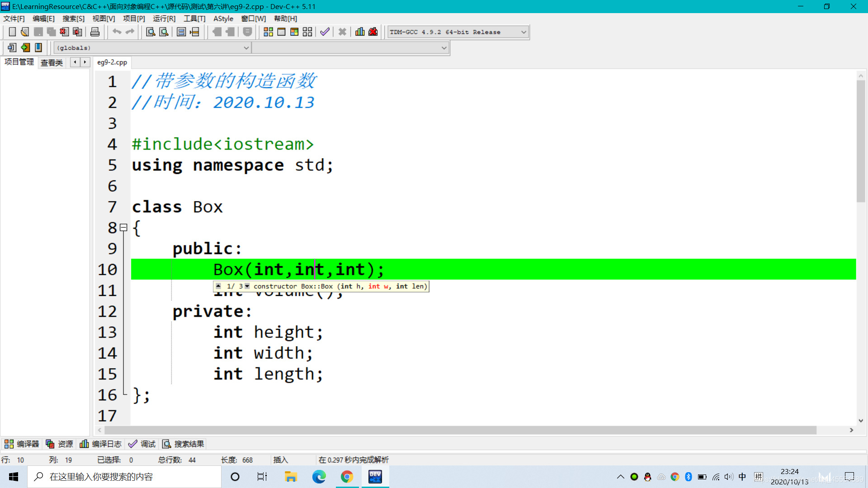Click the Find magnifier toolbar icon

click(x=151, y=32)
